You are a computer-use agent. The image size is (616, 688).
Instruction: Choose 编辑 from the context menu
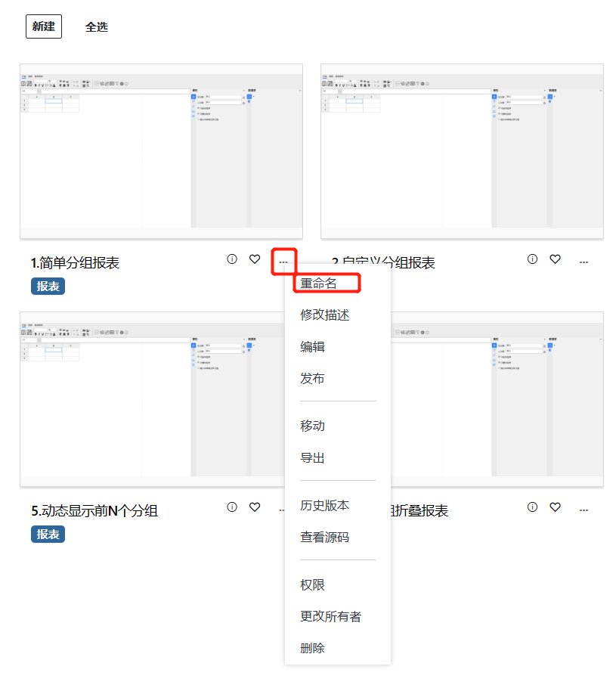[312, 346]
